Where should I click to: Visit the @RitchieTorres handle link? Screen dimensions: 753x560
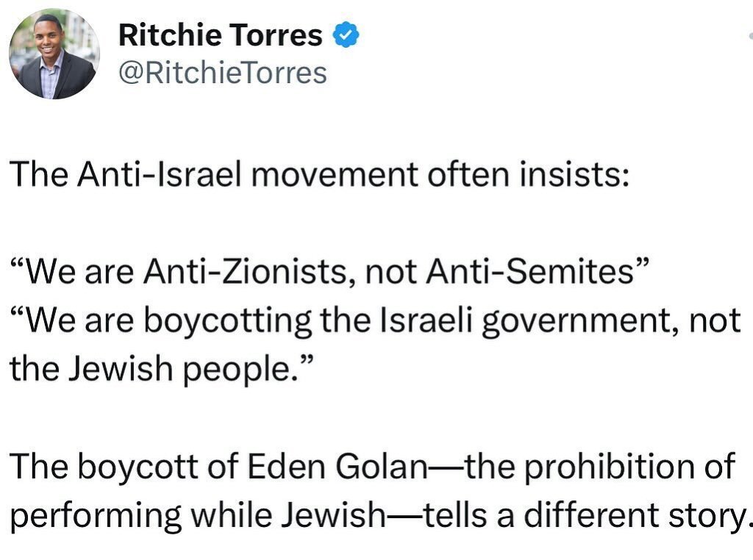222,73
